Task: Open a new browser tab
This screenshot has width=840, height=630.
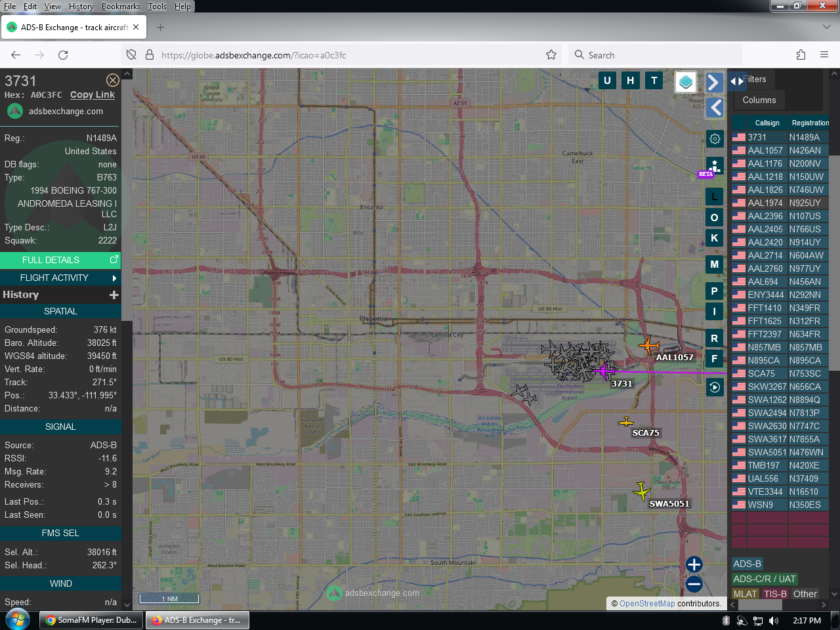Action: pos(161,28)
